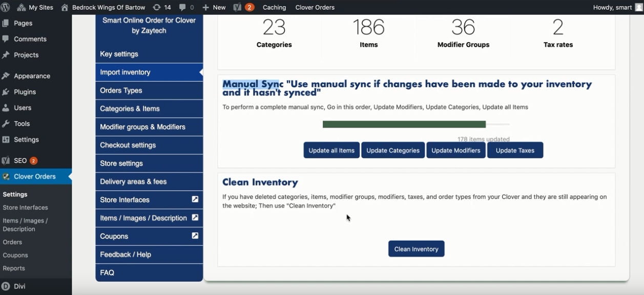Click the Update Taxes button
Viewport: 644px width, 295px height.
(x=515, y=150)
